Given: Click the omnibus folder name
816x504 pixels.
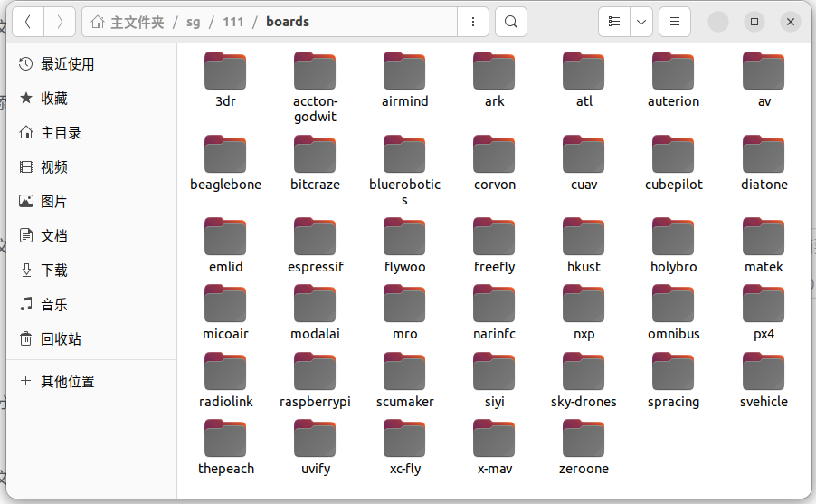Looking at the screenshot, I should [673, 334].
